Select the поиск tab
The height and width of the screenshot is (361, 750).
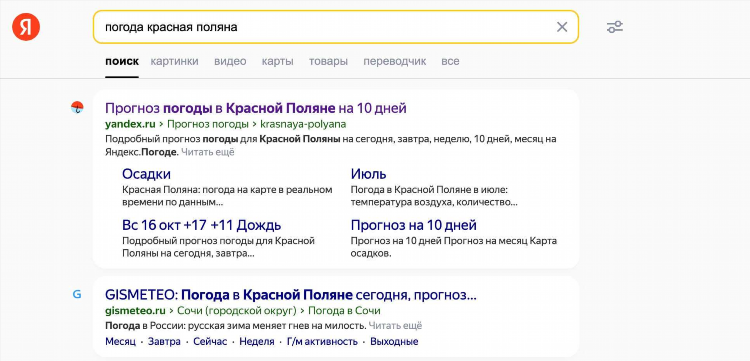click(122, 61)
